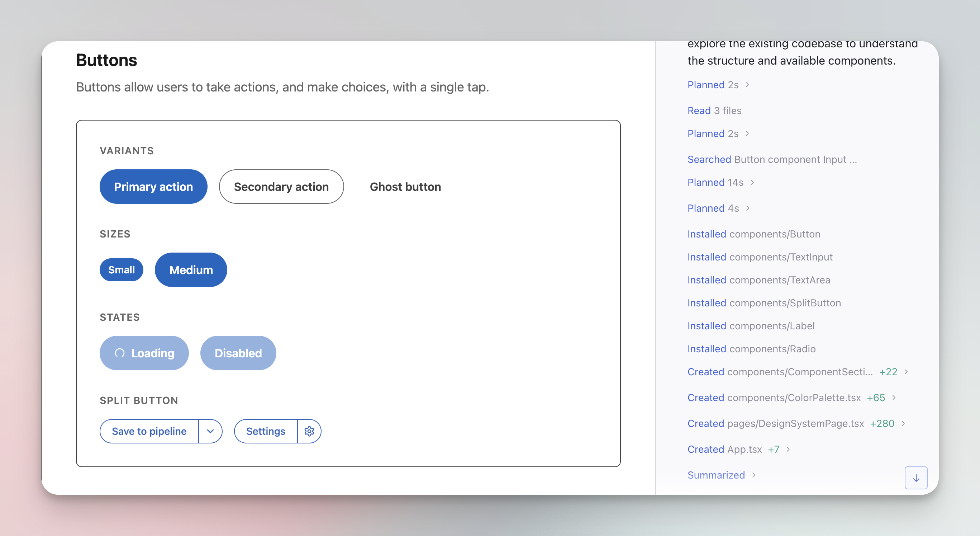Open the Read 3 files entry

point(714,111)
